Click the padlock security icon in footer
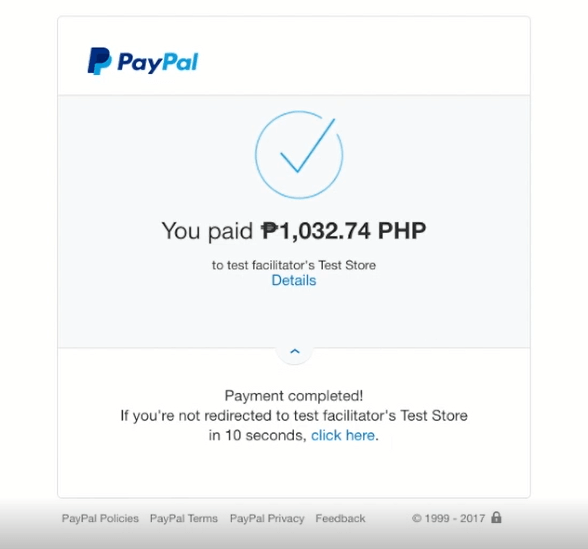The image size is (588, 549). tap(496, 517)
